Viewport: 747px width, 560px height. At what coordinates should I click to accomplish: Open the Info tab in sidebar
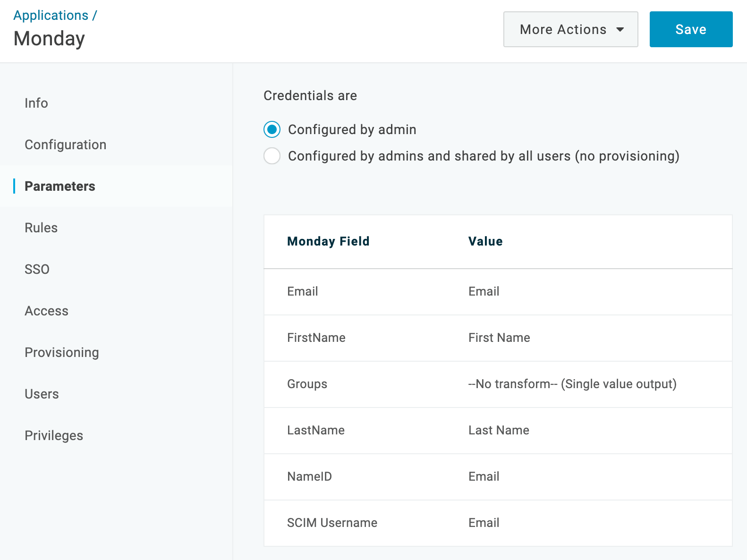(x=116, y=103)
